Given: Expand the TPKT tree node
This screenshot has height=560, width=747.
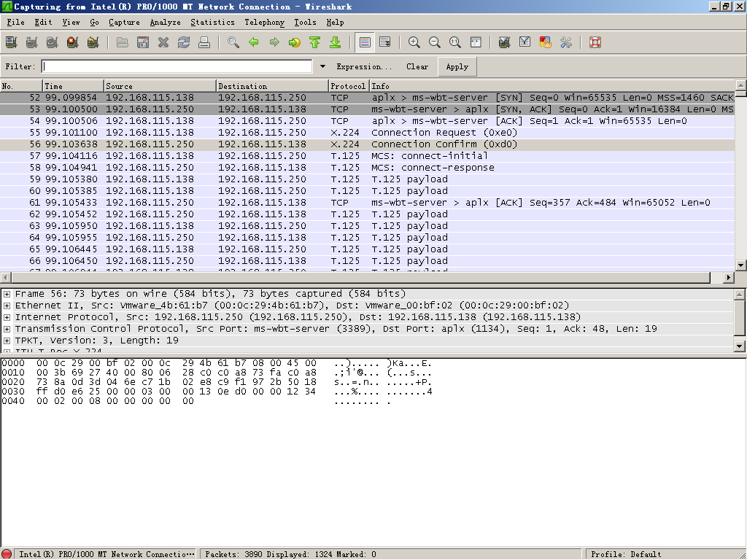Looking at the screenshot, I should (7, 341).
